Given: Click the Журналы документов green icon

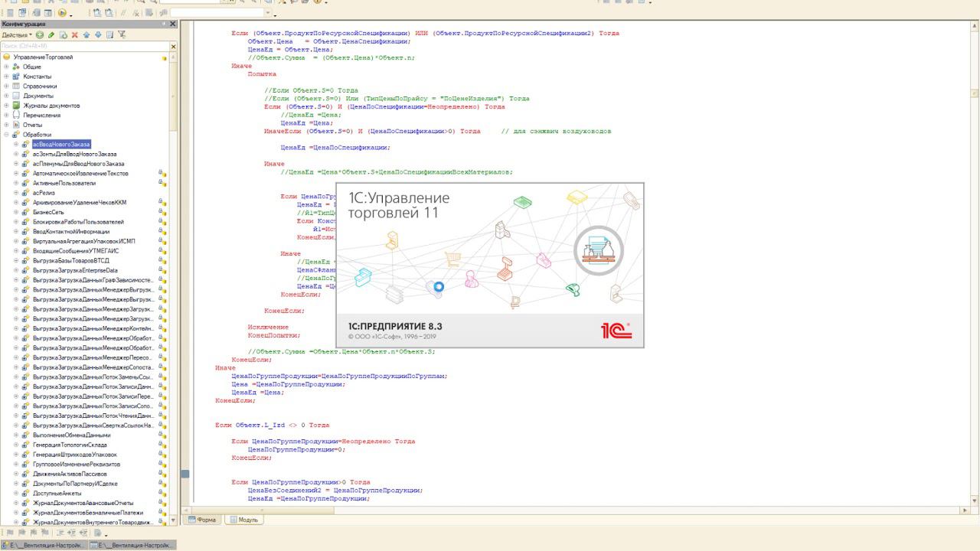Looking at the screenshot, I should pyautogui.click(x=15, y=106).
